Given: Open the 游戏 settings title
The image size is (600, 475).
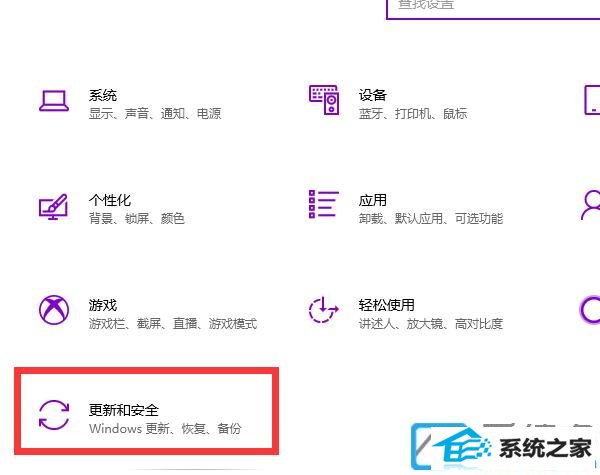Looking at the screenshot, I should pyautogui.click(x=103, y=305).
